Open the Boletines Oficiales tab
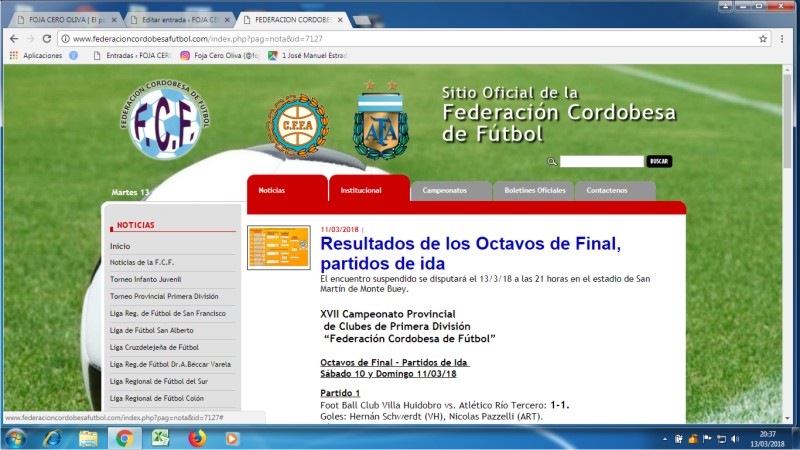The height and width of the screenshot is (450, 800). click(x=534, y=190)
